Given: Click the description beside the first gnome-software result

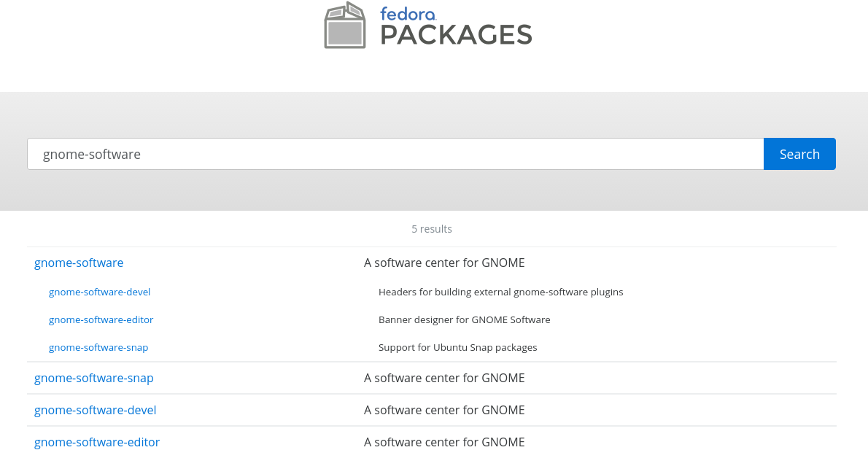Looking at the screenshot, I should click(444, 263).
